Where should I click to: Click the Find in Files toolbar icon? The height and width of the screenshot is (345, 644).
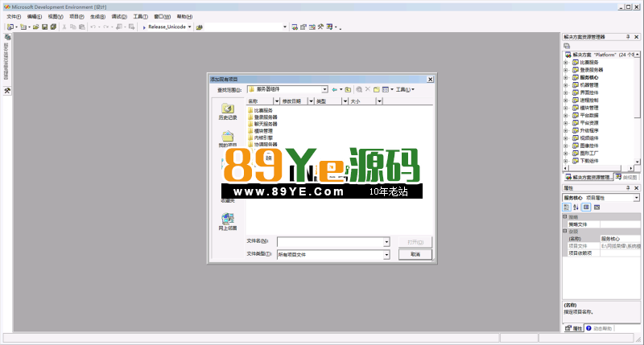coord(200,27)
